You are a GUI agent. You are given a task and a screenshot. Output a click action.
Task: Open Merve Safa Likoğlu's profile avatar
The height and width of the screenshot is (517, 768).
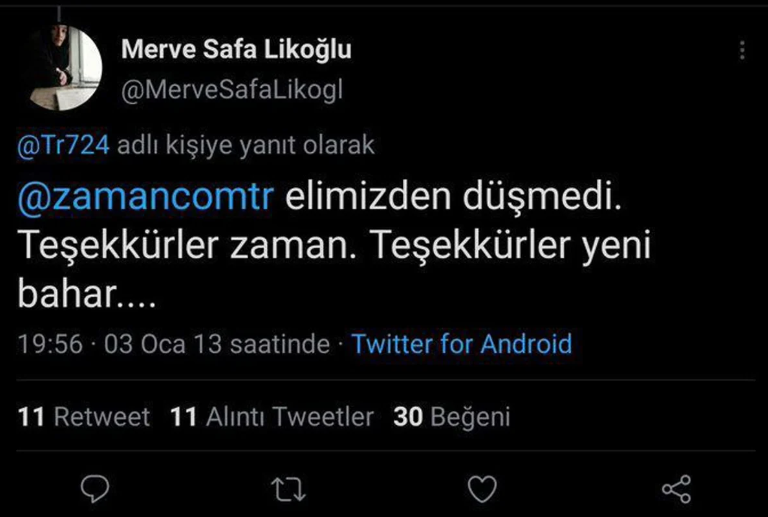63,69
